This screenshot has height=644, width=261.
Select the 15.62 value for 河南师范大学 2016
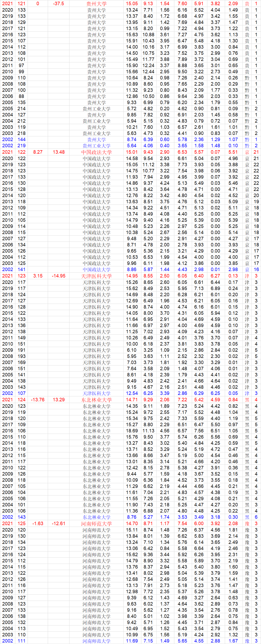click(132, 554)
